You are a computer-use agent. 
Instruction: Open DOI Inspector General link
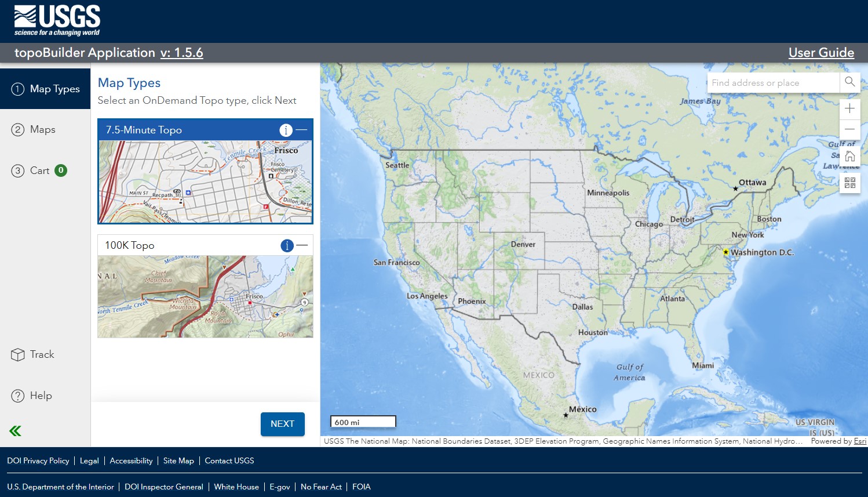(164, 487)
